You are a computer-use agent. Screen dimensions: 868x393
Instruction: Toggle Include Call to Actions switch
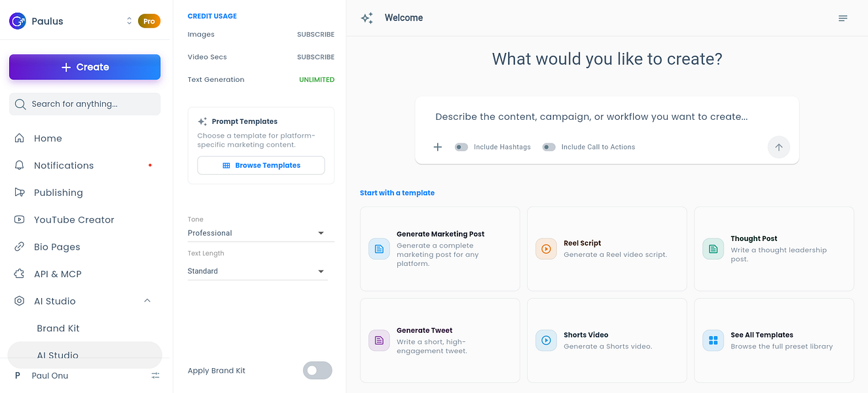(x=549, y=147)
